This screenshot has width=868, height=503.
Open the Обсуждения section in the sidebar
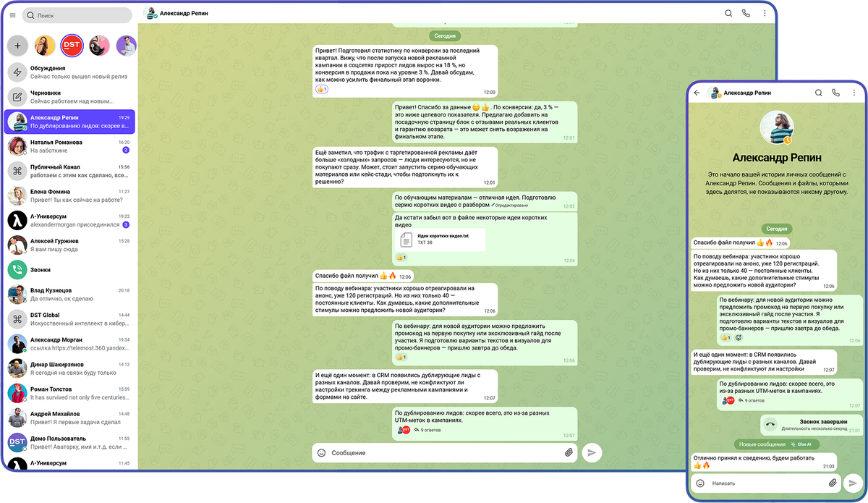click(69, 72)
